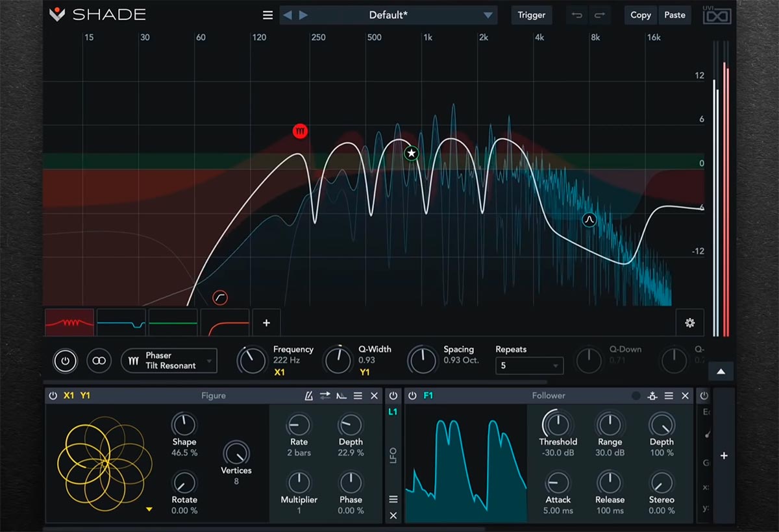Viewport: 779px width, 532px height.
Task: Open the hamburger menu beside the preset bar
Action: pyautogui.click(x=267, y=15)
